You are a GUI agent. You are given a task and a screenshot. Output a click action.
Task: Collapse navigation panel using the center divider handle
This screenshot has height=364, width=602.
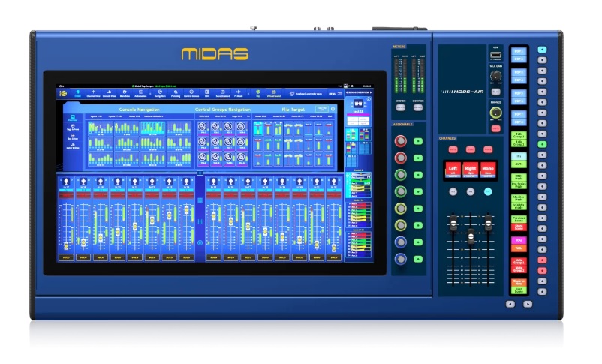[x=200, y=172]
